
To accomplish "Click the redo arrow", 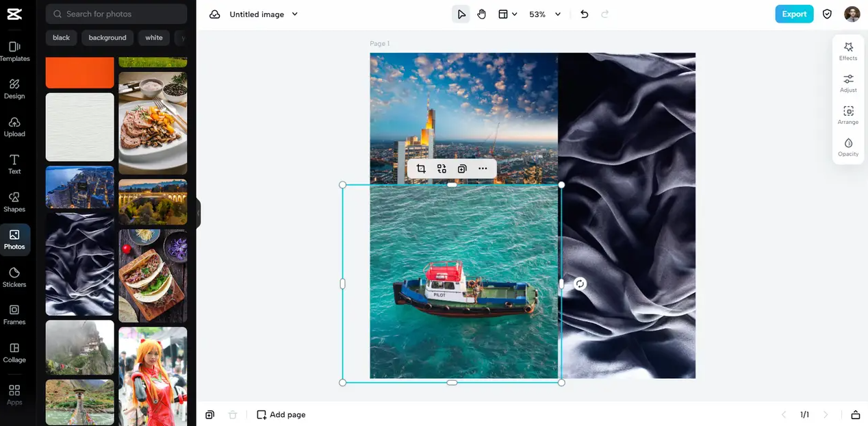I will coord(604,14).
